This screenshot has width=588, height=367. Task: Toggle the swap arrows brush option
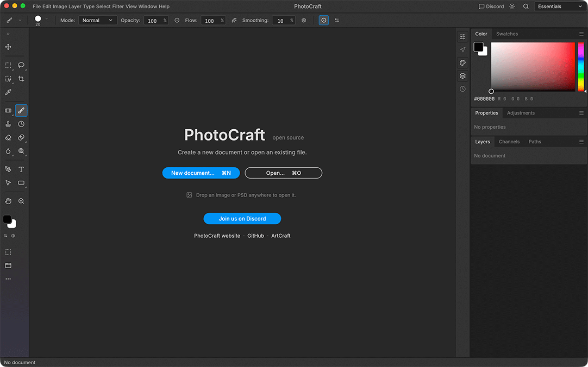click(x=337, y=20)
